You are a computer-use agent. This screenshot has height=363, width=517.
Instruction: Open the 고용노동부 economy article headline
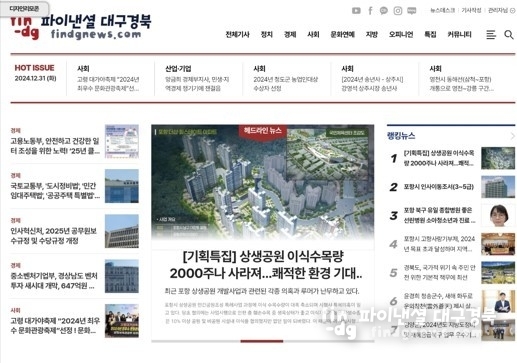tap(55, 146)
